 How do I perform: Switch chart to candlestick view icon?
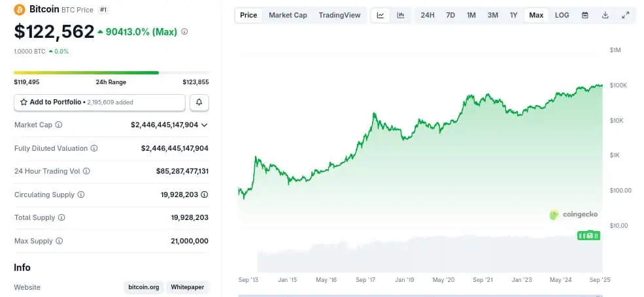click(x=400, y=15)
